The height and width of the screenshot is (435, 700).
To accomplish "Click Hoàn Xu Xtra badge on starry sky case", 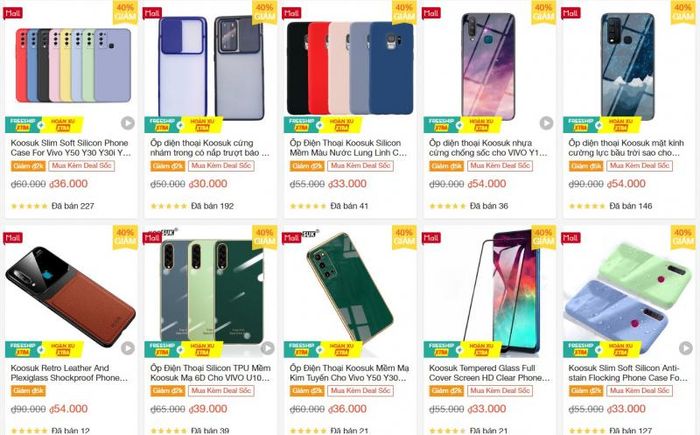I will [621, 125].
